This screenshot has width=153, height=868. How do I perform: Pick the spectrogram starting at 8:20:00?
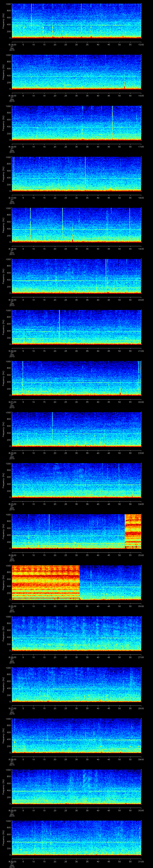(76, 327)
